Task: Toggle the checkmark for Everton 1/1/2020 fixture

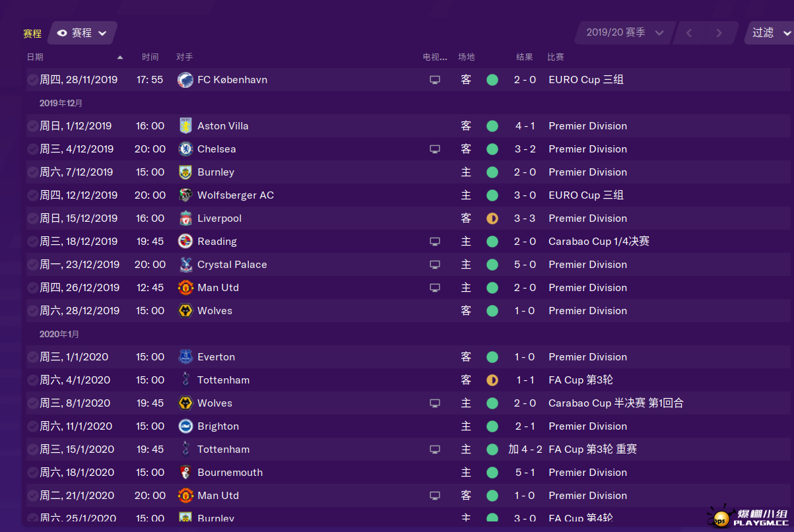Action: tap(32, 357)
